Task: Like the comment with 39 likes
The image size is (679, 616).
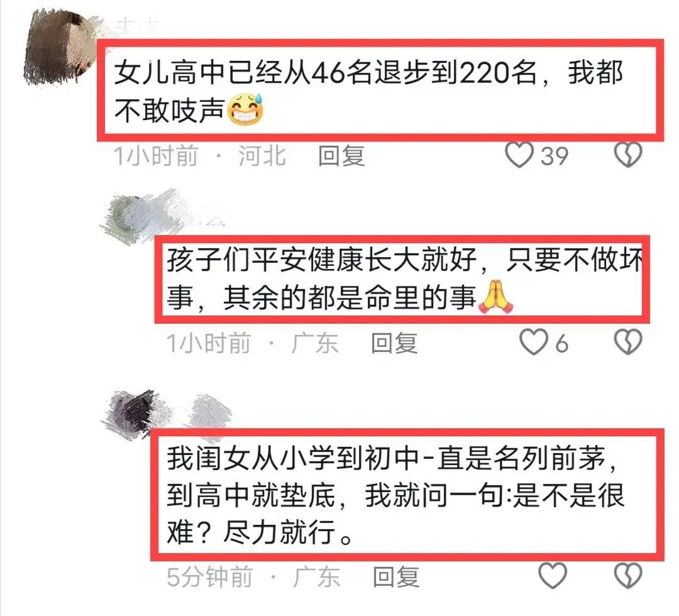Action: pos(519,155)
